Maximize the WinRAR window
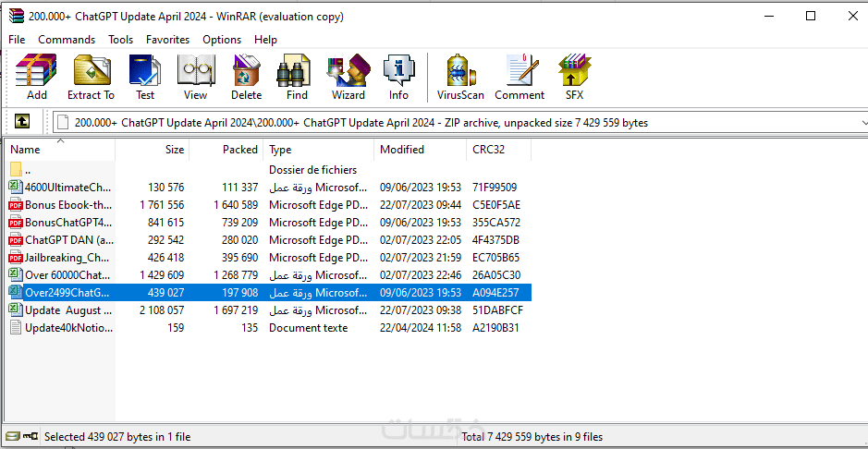Image resolution: width=868 pixels, height=449 pixels. (811, 16)
